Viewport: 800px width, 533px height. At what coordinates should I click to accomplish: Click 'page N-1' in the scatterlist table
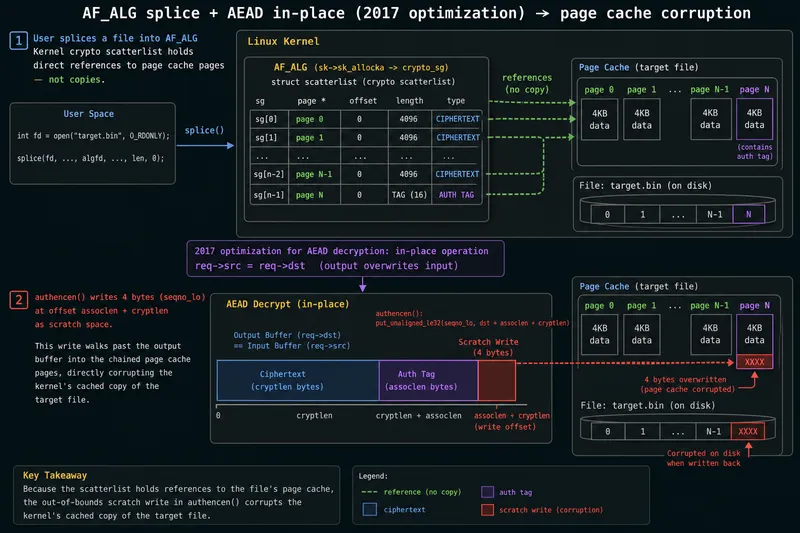314,174
